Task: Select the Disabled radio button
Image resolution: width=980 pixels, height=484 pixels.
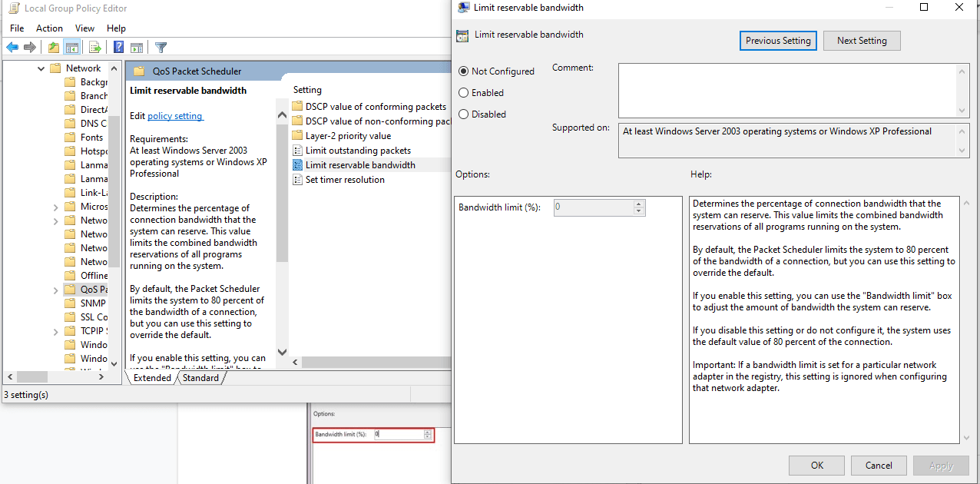Action: point(463,114)
